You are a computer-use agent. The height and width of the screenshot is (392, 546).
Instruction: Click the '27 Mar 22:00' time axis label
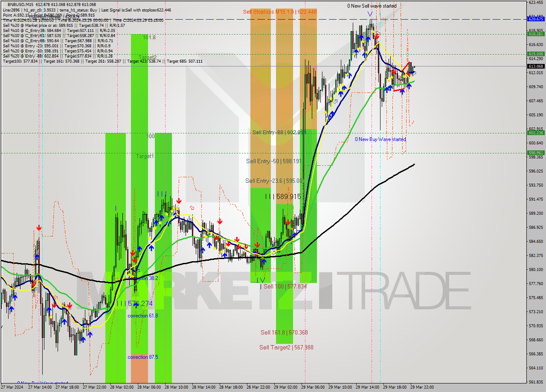95,387
